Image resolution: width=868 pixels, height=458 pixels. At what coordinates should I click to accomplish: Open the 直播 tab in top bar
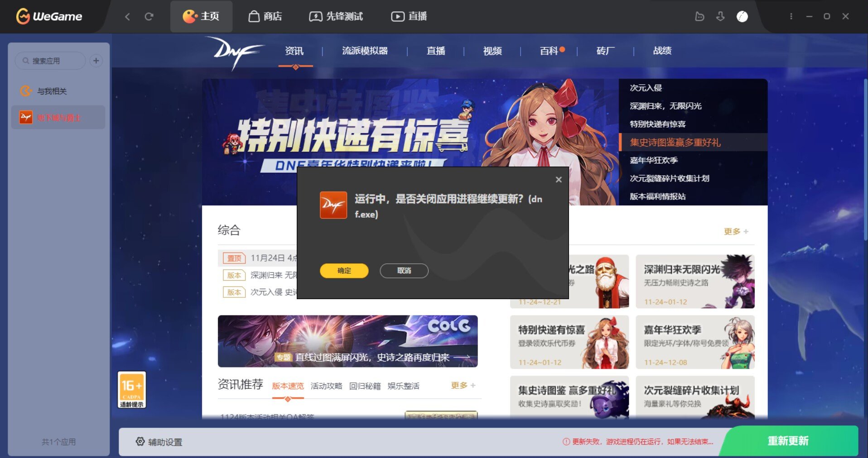pyautogui.click(x=409, y=17)
